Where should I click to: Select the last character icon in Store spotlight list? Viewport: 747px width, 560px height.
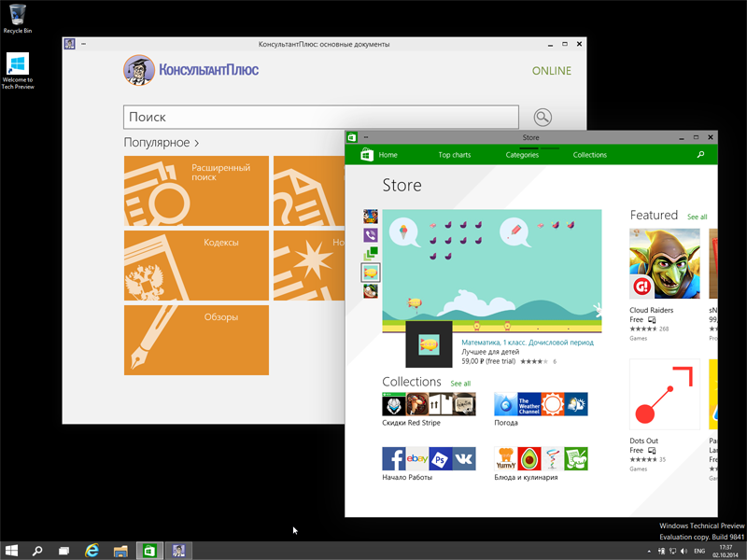pos(371,291)
